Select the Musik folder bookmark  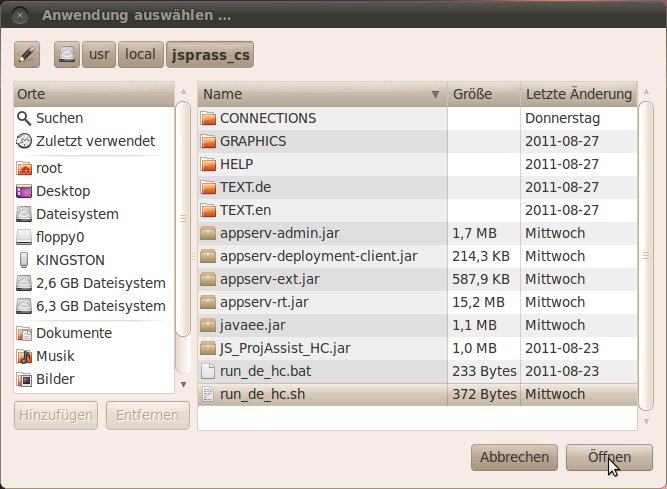56,356
